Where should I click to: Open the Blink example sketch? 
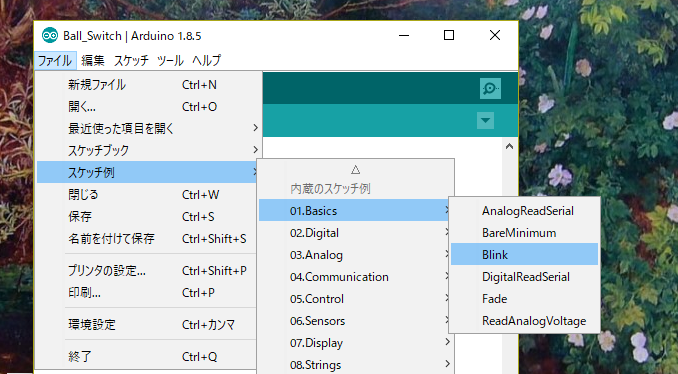[x=524, y=255]
